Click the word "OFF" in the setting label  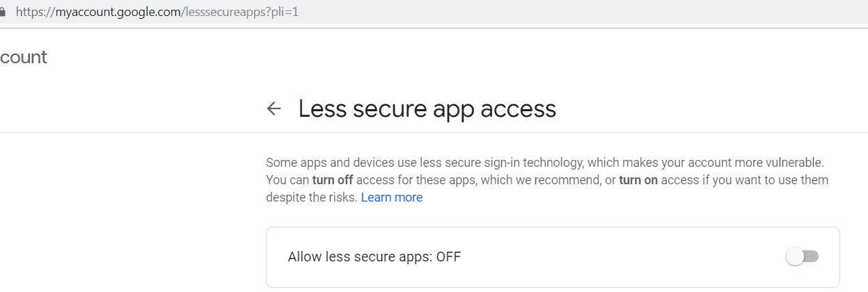click(x=448, y=257)
